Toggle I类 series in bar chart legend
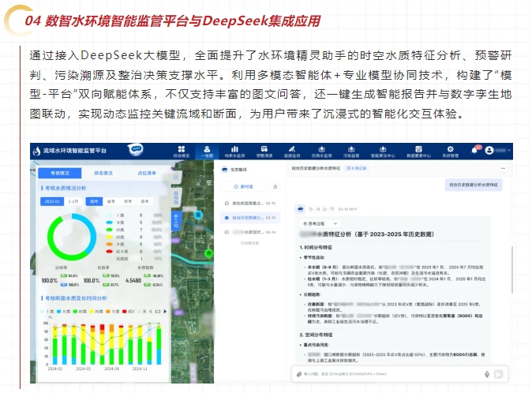 pos(47,311)
